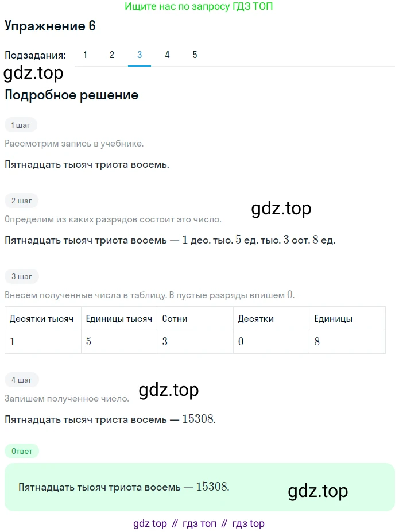This screenshot has height=532, width=399.
Task: Click the 'Сотни' column header
Action: tap(195, 318)
